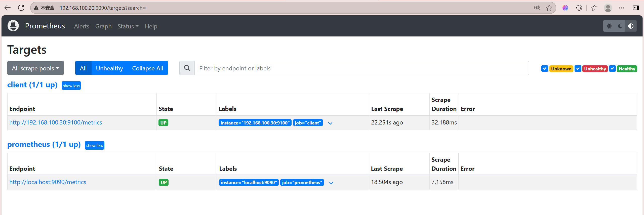
Task: Open the browser profile avatar
Action: pos(608,8)
